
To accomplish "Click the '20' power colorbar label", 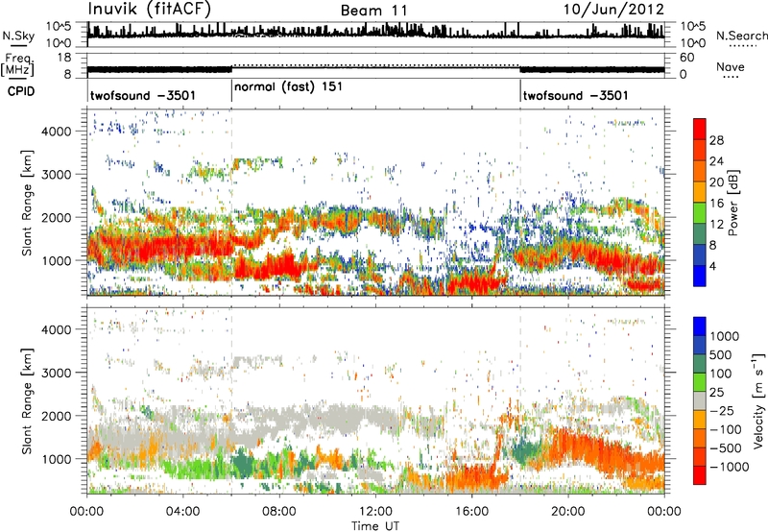I will point(716,182).
